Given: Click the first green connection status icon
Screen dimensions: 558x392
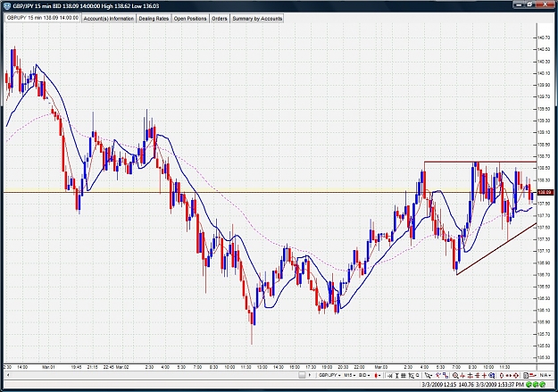Looking at the screenshot, I should click(529, 385).
